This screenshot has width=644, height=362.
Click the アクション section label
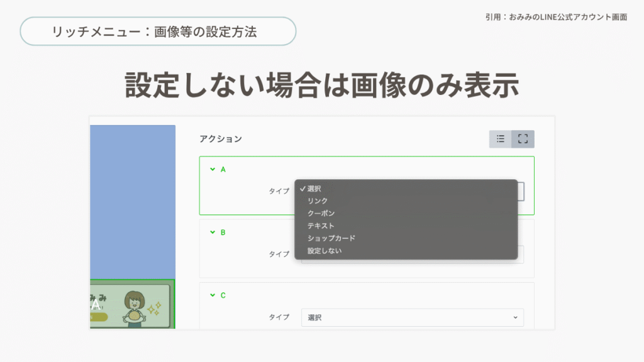point(220,139)
